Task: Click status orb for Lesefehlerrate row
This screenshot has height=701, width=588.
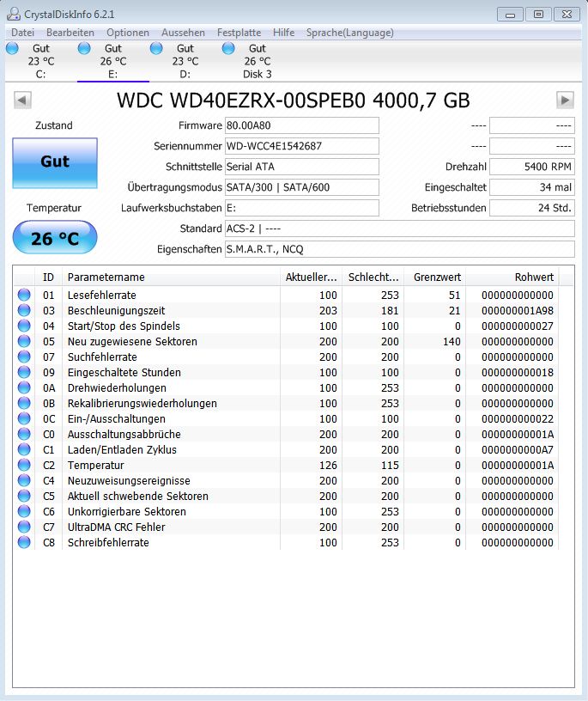Action: tap(24, 295)
